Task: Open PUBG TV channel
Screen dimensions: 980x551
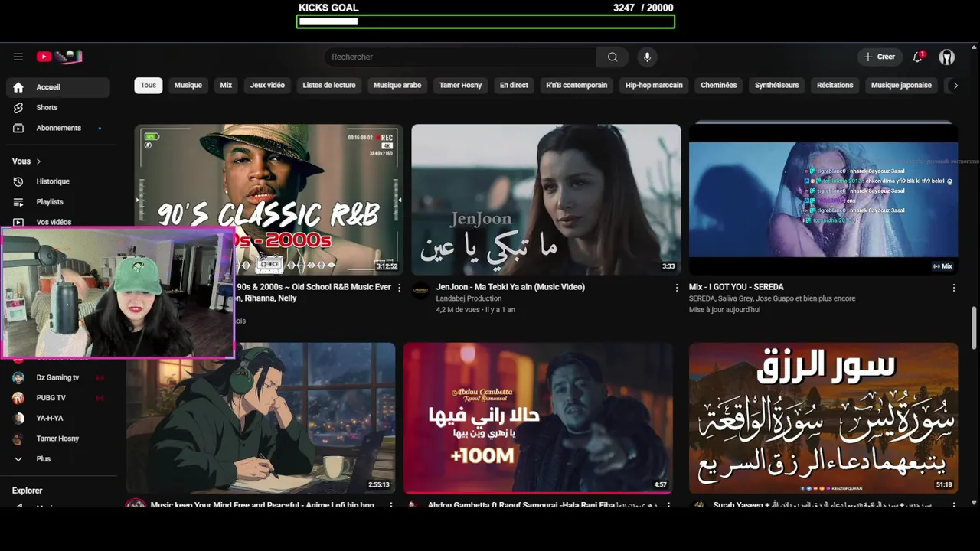Action: pos(58,398)
